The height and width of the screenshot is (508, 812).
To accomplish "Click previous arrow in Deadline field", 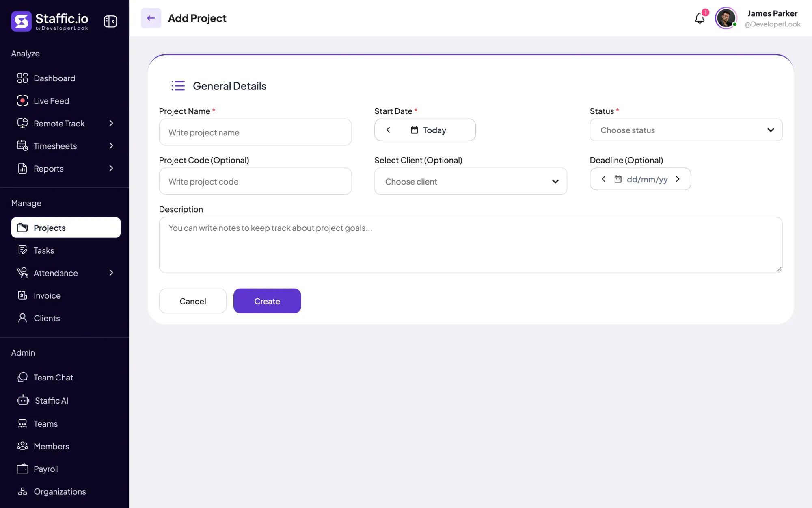I will point(604,179).
